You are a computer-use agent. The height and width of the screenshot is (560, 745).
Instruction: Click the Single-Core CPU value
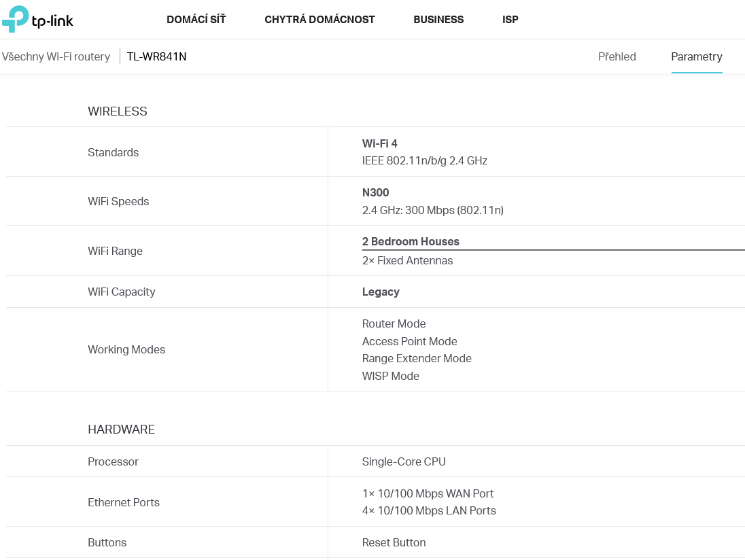coord(404,461)
